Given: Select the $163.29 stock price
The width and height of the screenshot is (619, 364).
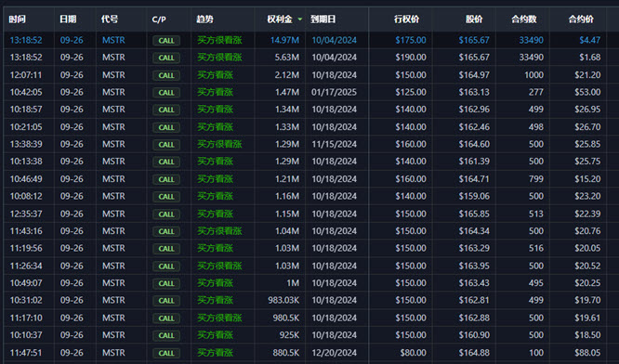Looking at the screenshot, I should click(474, 249).
